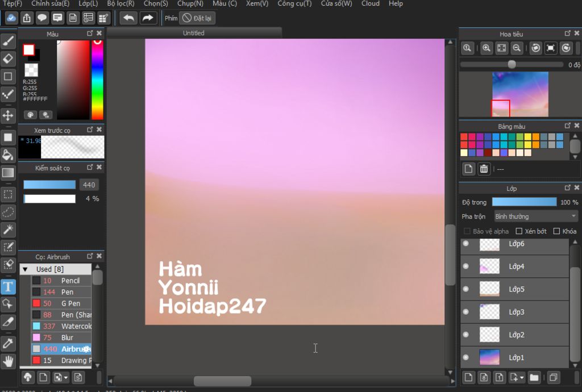Enable the Khóa lock checkbox

point(556,231)
